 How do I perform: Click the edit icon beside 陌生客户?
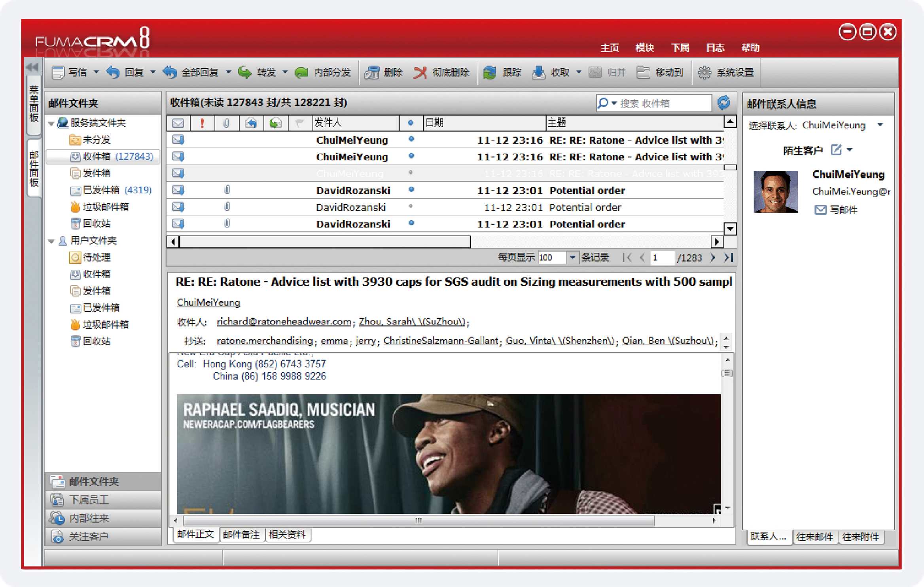tap(836, 150)
